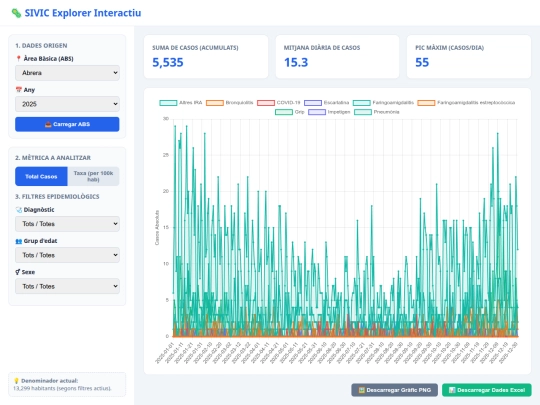540x405 pixels.
Task: Toggle the Faringoamigdalitis legend series
Action: pos(383,103)
